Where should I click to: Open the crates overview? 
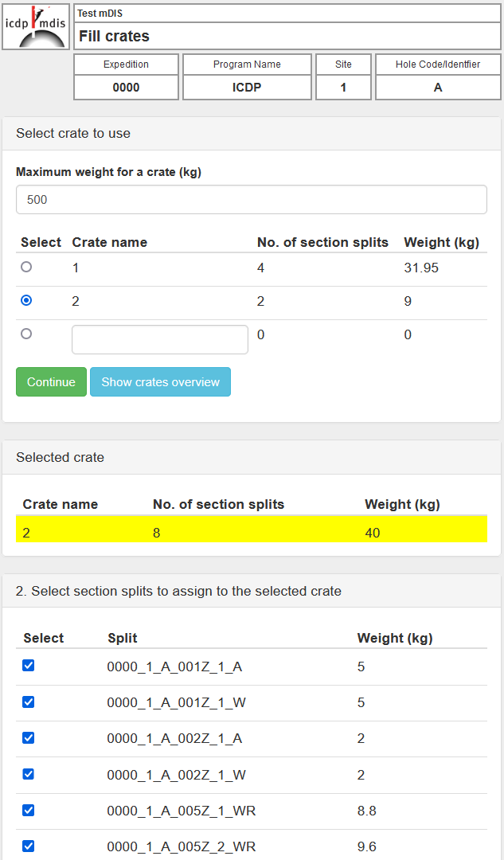tap(160, 381)
